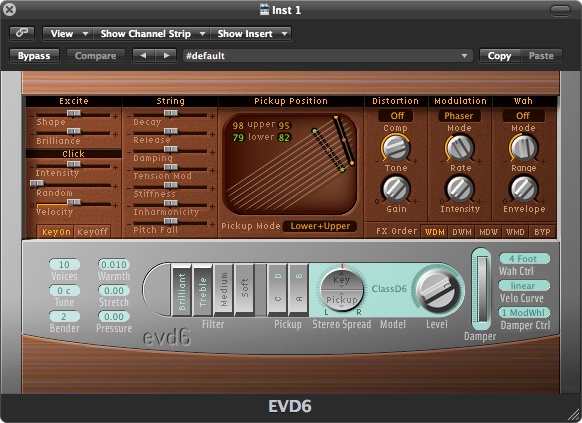The image size is (582, 423).
Task: Click the Modulation Rate knob
Action: (460, 148)
